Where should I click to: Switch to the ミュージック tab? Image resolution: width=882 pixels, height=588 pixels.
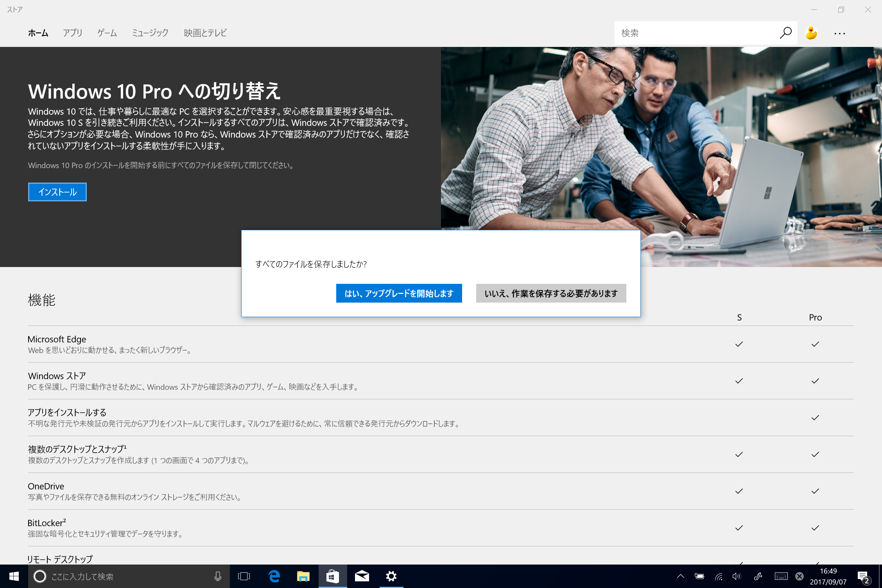tap(150, 33)
